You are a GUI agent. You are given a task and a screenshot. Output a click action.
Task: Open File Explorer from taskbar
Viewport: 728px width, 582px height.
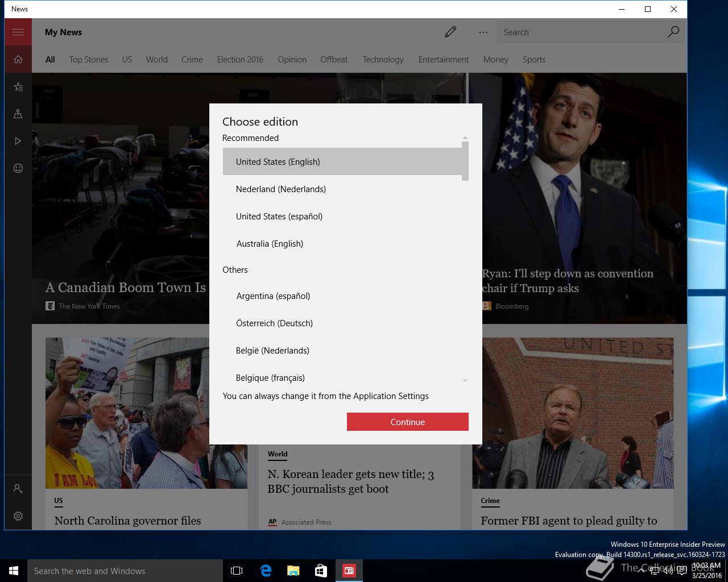click(x=293, y=571)
